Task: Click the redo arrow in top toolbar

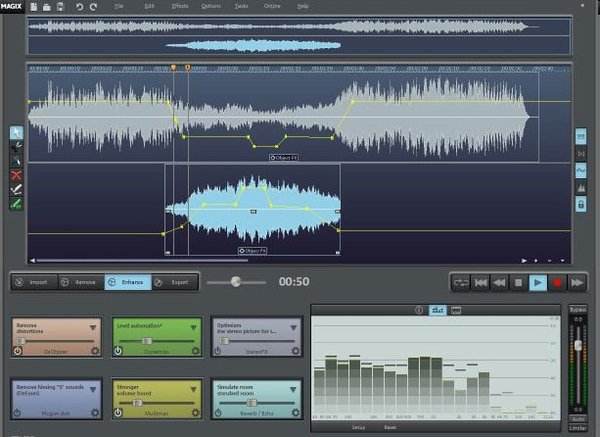Action: [94, 7]
